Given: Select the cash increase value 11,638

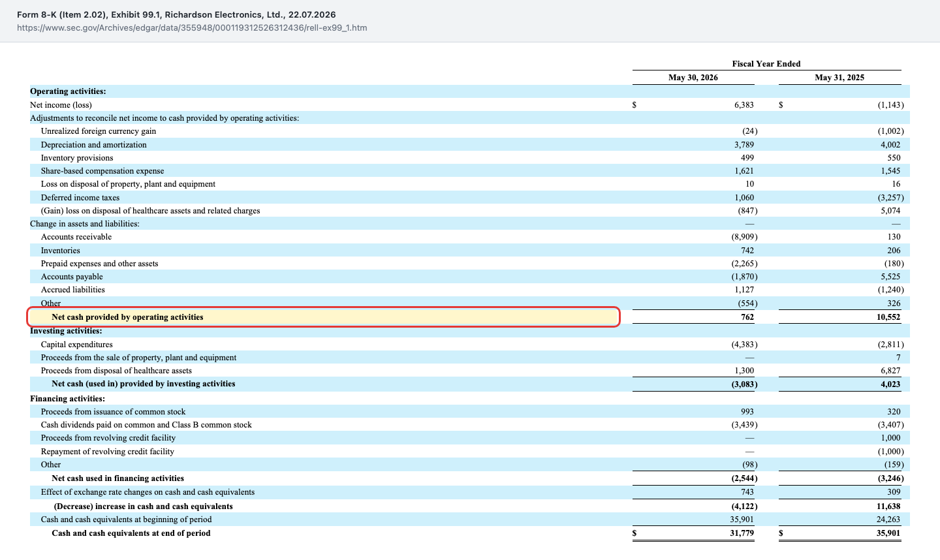Looking at the screenshot, I should 888,506.
